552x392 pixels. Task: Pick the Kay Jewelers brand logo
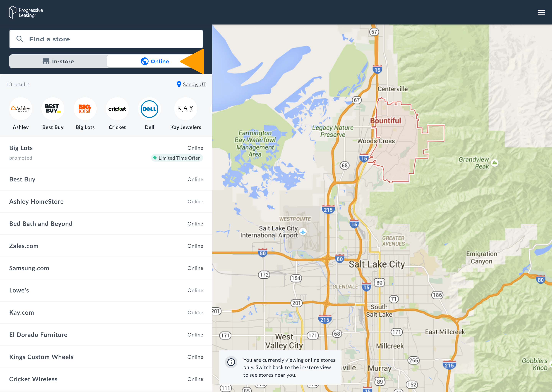tap(185, 109)
